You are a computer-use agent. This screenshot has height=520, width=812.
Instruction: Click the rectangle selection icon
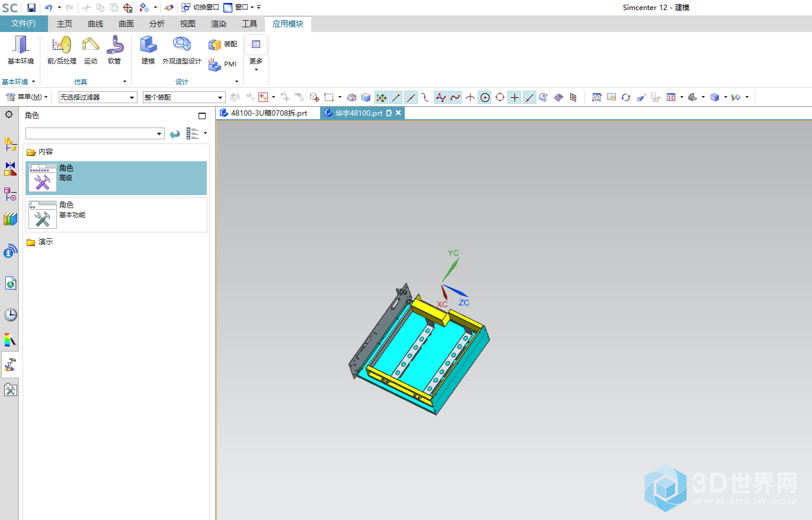pos(329,97)
